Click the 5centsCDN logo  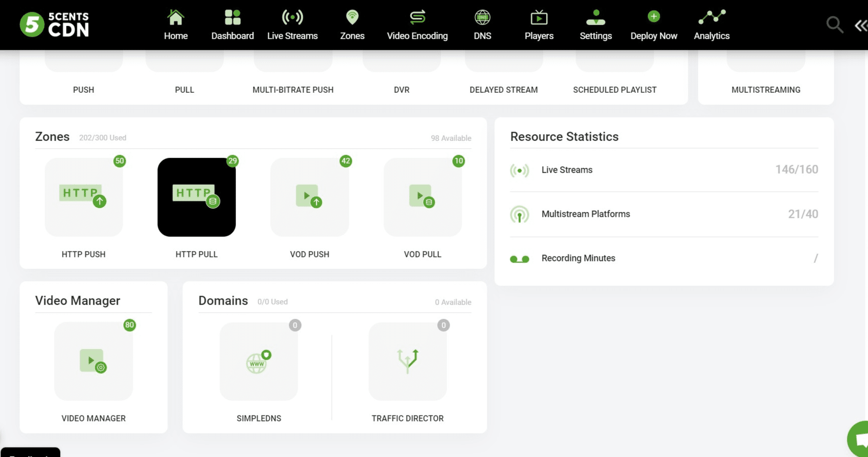click(54, 25)
